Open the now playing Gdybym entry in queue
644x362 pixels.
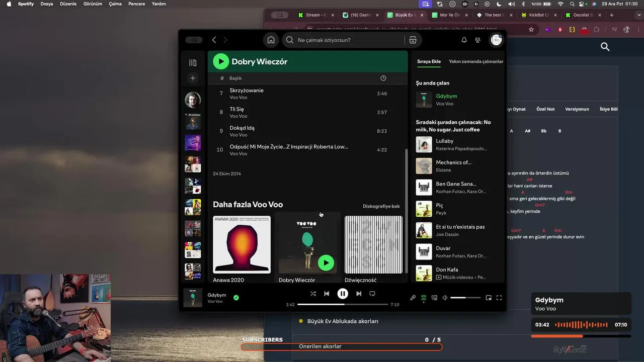[x=458, y=100]
